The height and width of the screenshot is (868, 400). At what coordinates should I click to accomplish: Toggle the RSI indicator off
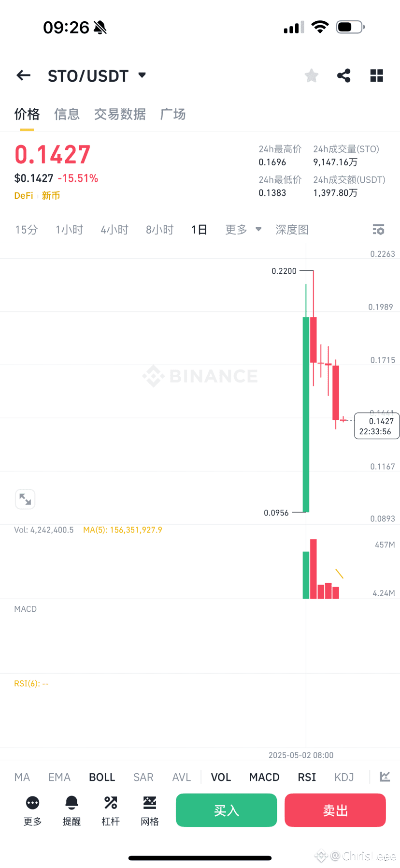click(x=307, y=777)
